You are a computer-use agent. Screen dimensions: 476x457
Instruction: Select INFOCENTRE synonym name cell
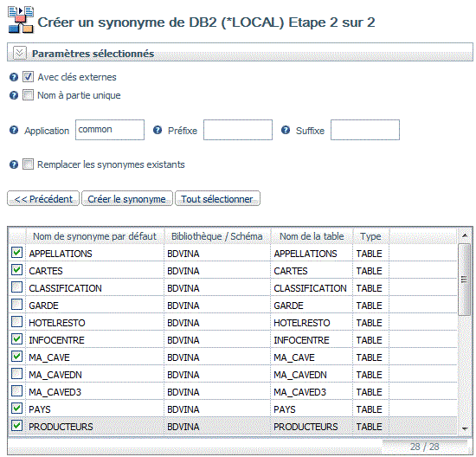pyautogui.click(x=94, y=340)
